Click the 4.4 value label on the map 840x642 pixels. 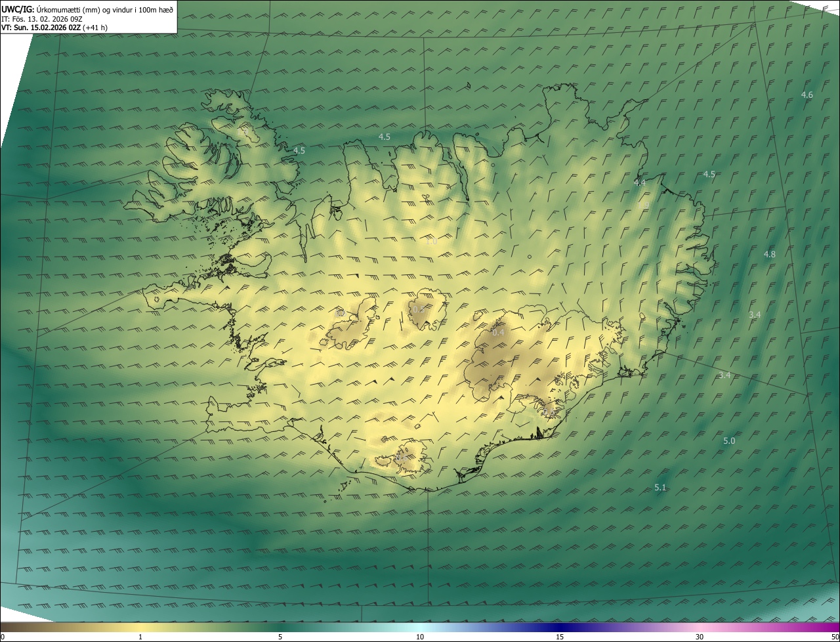point(640,182)
